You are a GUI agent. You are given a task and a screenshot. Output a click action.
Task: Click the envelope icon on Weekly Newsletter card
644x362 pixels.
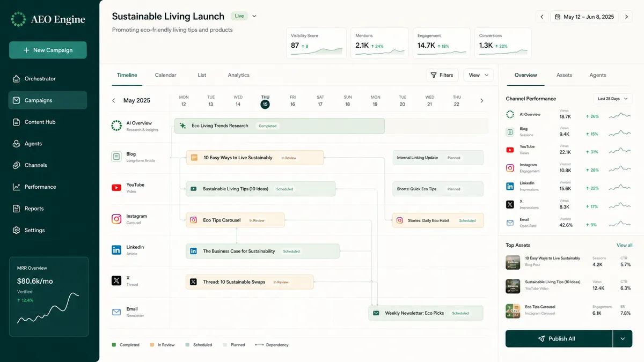click(376, 313)
